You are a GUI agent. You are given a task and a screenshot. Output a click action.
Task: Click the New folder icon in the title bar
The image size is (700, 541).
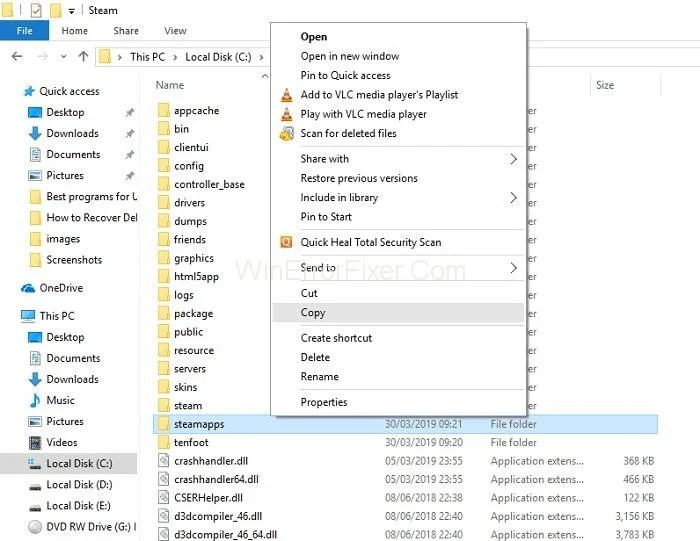click(55, 10)
